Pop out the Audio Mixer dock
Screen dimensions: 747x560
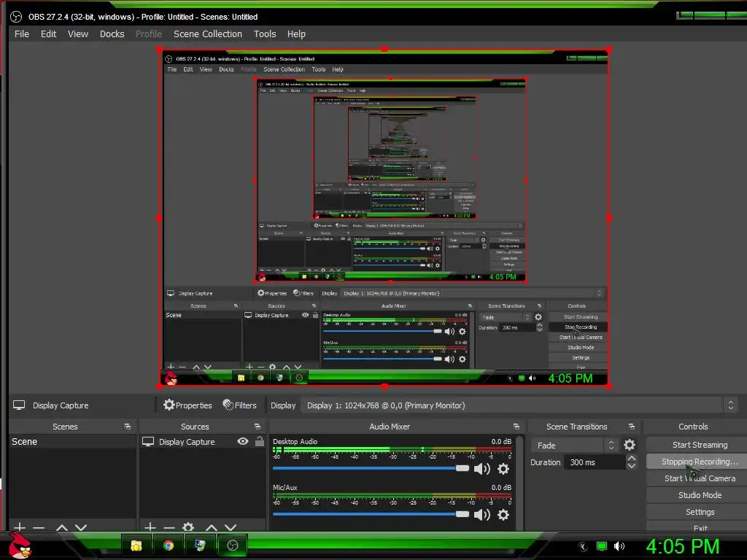516,426
